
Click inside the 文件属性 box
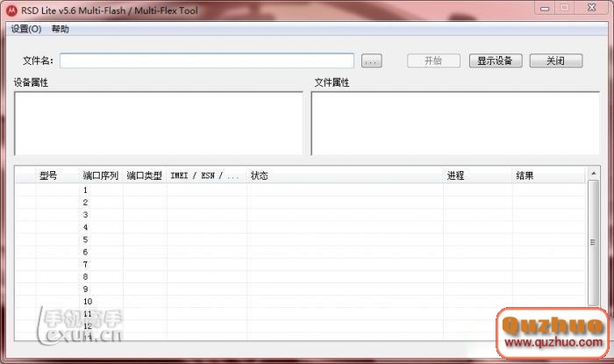(455, 124)
